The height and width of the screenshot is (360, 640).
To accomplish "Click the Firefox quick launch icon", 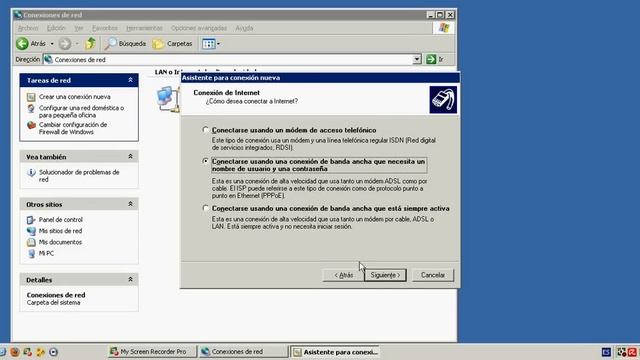I will [15, 352].
